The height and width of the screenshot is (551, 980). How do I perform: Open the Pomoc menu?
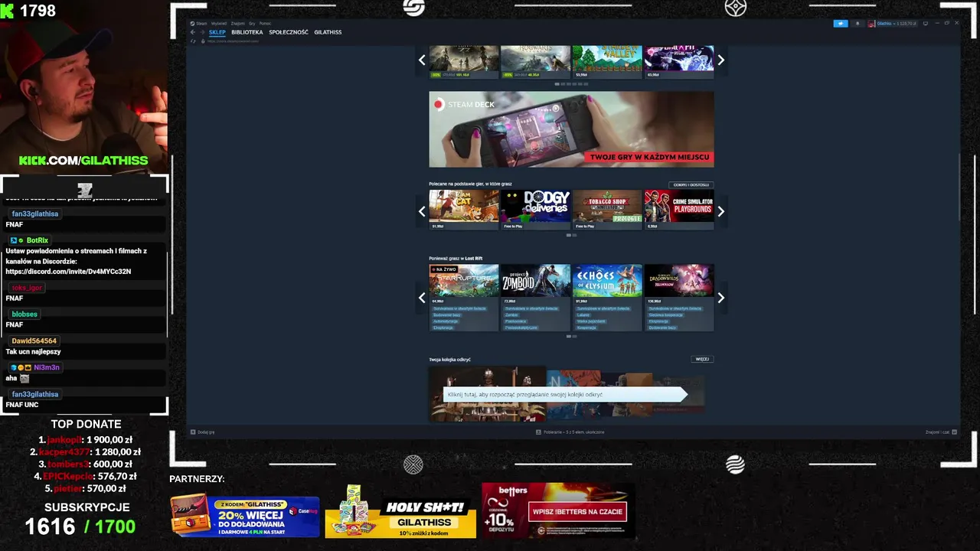tap(265, 24)
